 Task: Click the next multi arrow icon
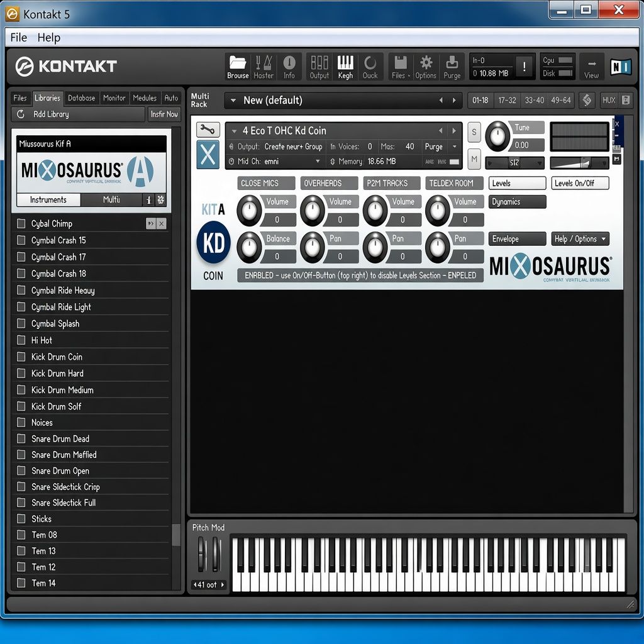(x=454, y=100)
